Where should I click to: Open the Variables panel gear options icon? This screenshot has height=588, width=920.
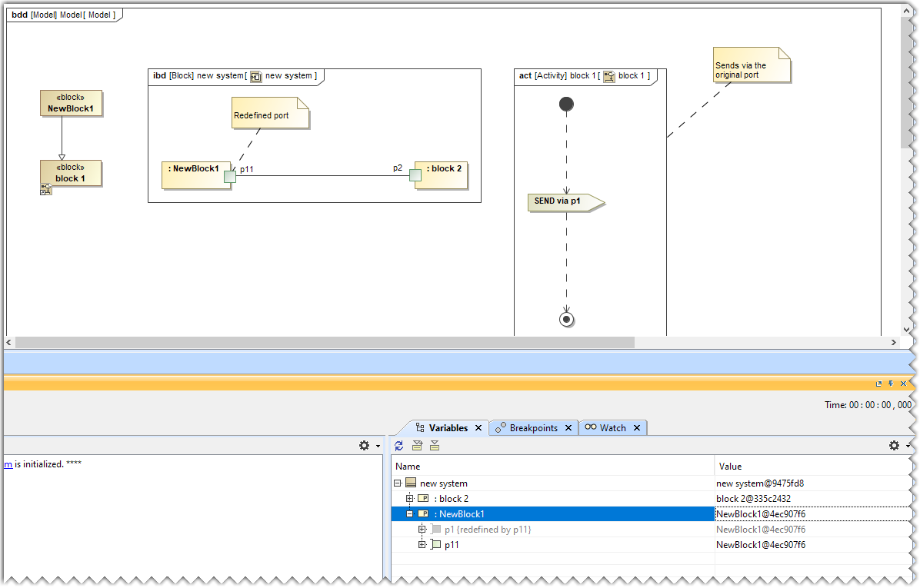[893, 445]
